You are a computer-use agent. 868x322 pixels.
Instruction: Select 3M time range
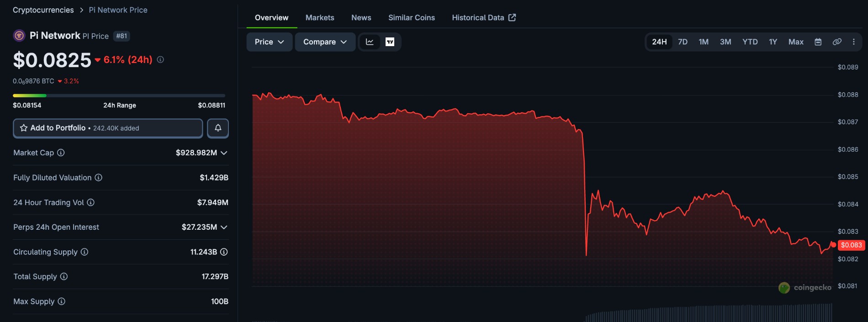click(725, 42)
